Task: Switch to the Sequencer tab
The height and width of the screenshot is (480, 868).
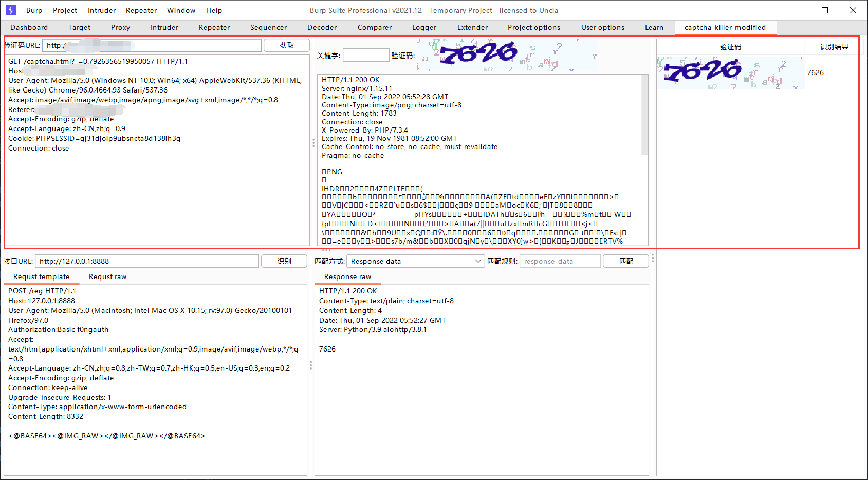Action: (x=268, y=27)
